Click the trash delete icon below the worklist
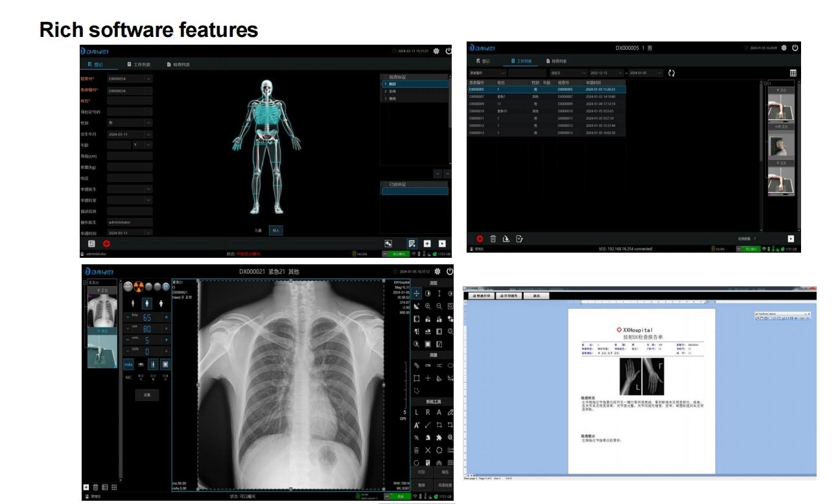 click(x=493, y=238)
